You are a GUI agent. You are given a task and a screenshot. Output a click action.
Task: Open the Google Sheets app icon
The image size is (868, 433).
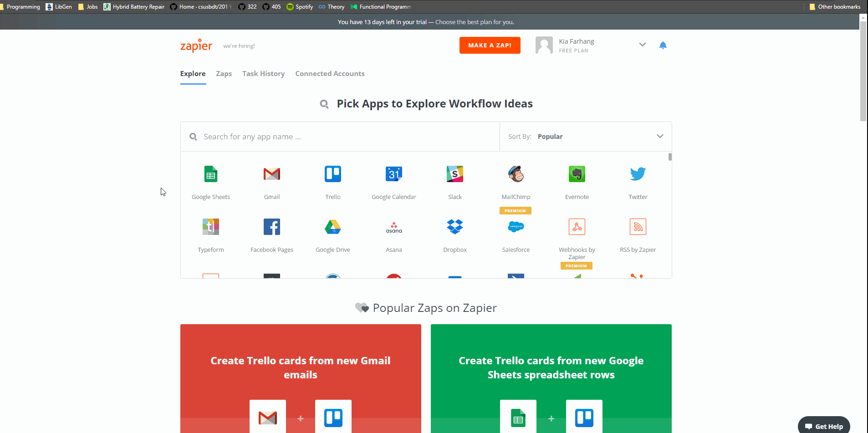tap(211, 174)
